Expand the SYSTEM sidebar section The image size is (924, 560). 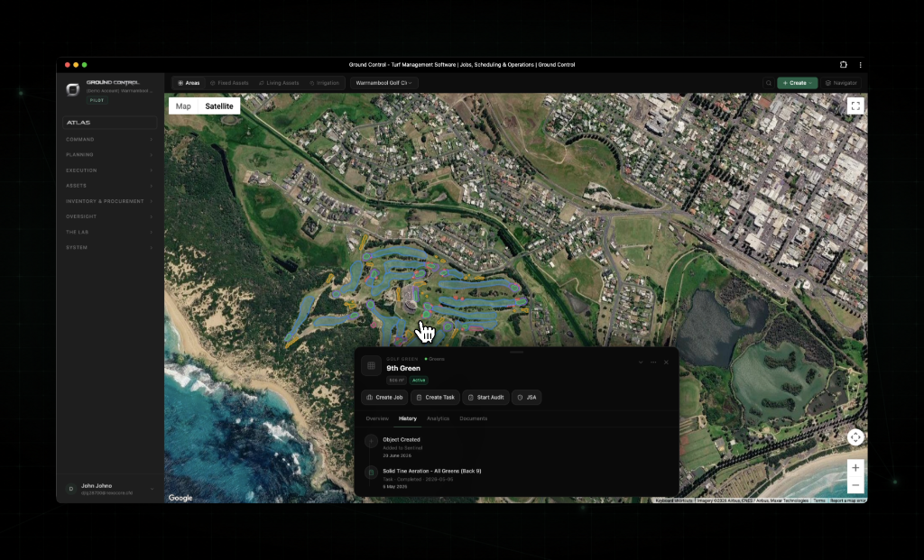pyautogui.click(x=109, y=247)
